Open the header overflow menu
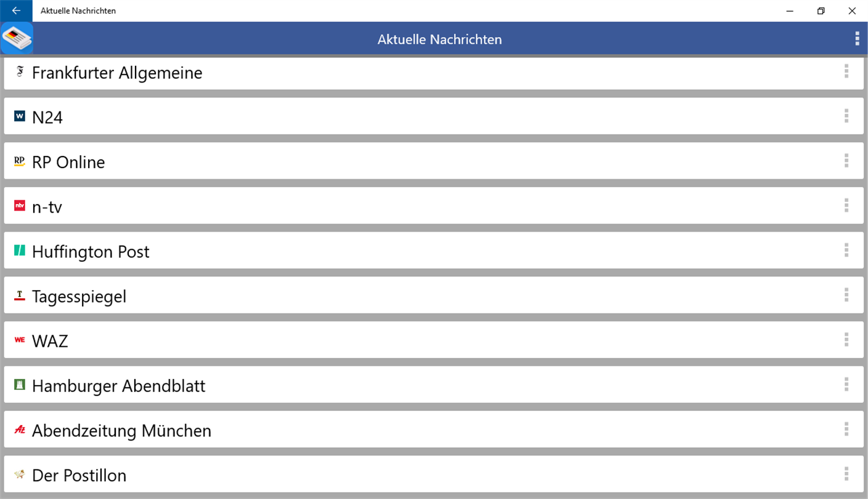 click(x=857, y=39)
